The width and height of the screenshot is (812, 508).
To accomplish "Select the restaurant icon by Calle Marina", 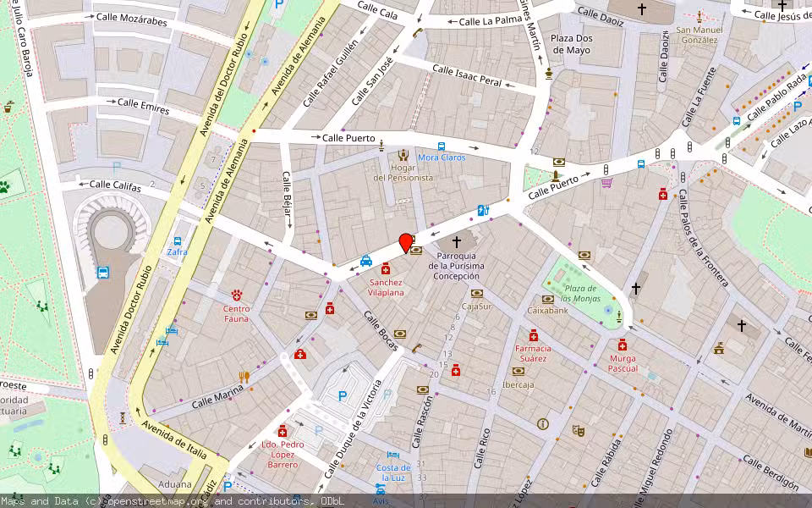I will tap(244, 377).
